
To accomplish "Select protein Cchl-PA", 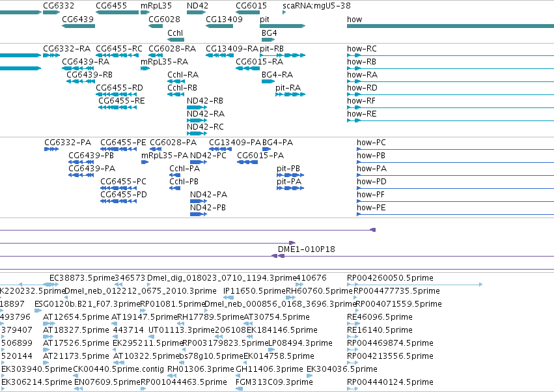I will (184, 169).
